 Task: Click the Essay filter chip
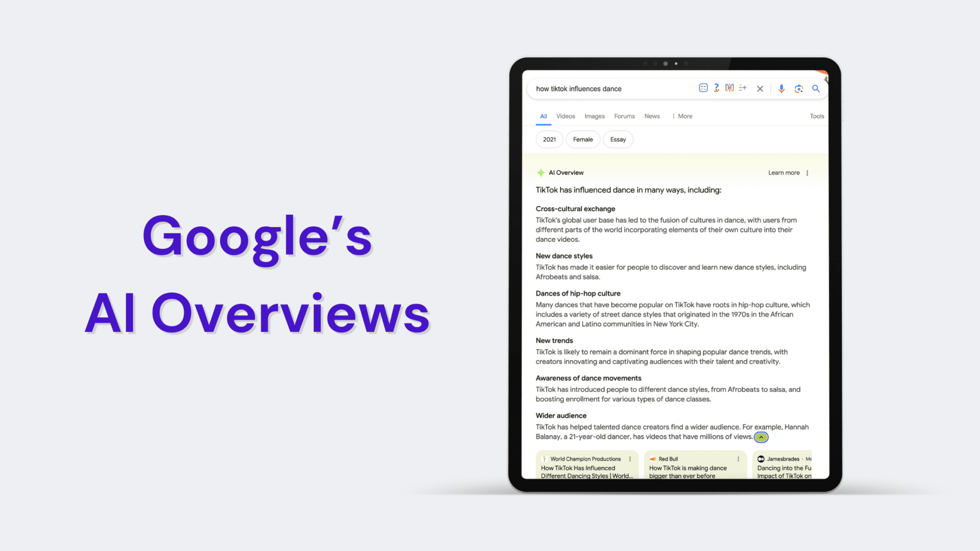tap(618, 139)
